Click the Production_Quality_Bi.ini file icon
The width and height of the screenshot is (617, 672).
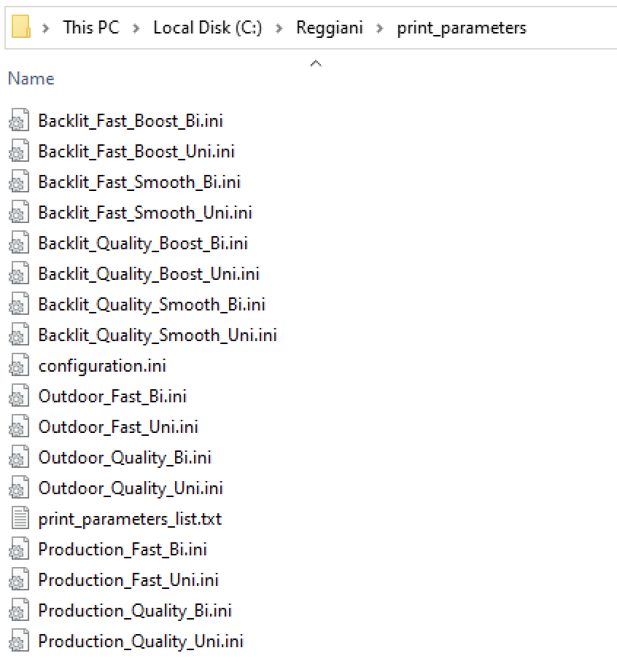pyautogui.click(x=19, y=611)
